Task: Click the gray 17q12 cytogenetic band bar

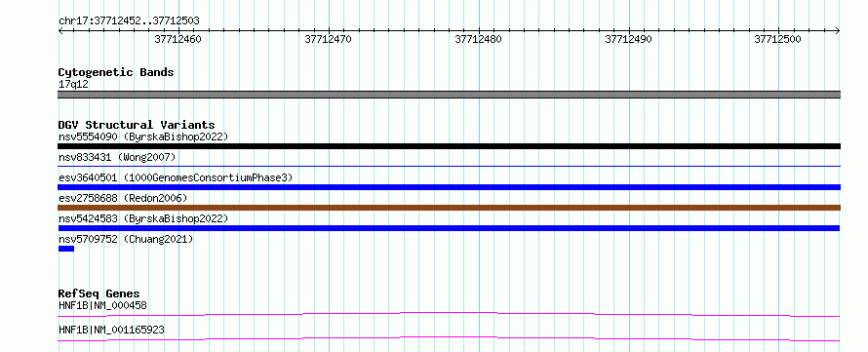Action: [x=449, y=95]
